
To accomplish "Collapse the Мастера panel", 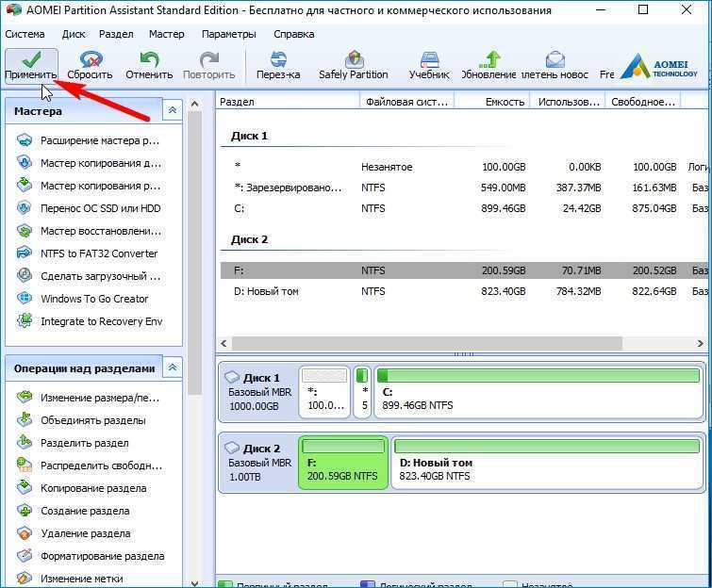I will tap(173, 110).
